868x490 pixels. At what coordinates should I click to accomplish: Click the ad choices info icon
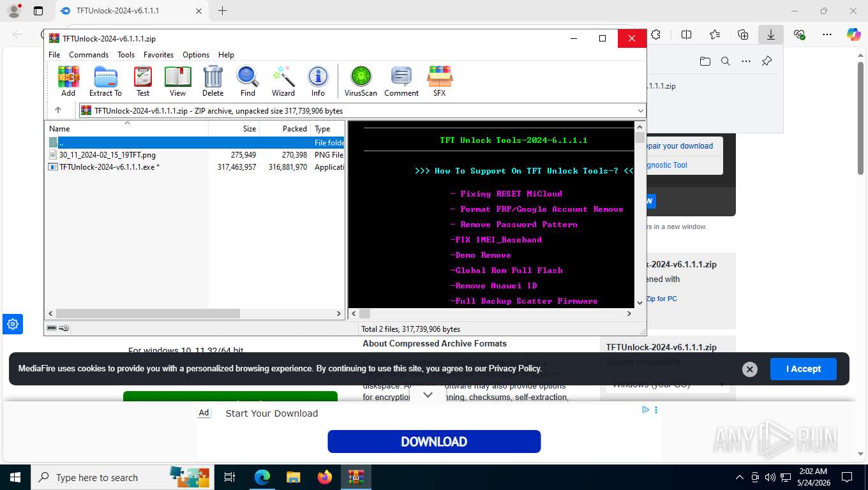[646, 410]
